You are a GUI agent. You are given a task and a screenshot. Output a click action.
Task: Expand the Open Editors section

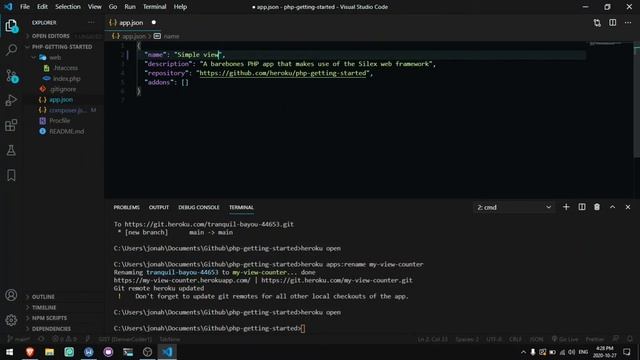coord(51,36)
